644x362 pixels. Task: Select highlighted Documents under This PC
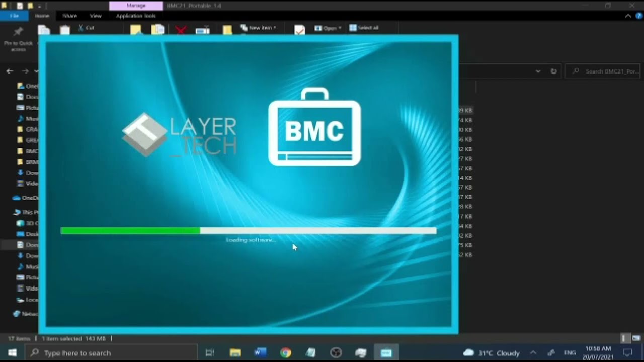pyautogui.click(x=20, y=245)
